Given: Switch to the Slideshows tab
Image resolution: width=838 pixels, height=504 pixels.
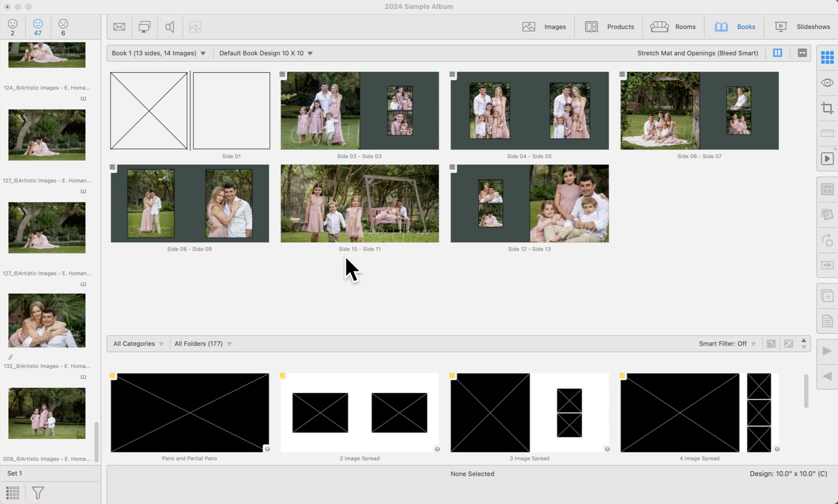Looking at the screenshot, I should pyautogui.click(x=802, y=27).
